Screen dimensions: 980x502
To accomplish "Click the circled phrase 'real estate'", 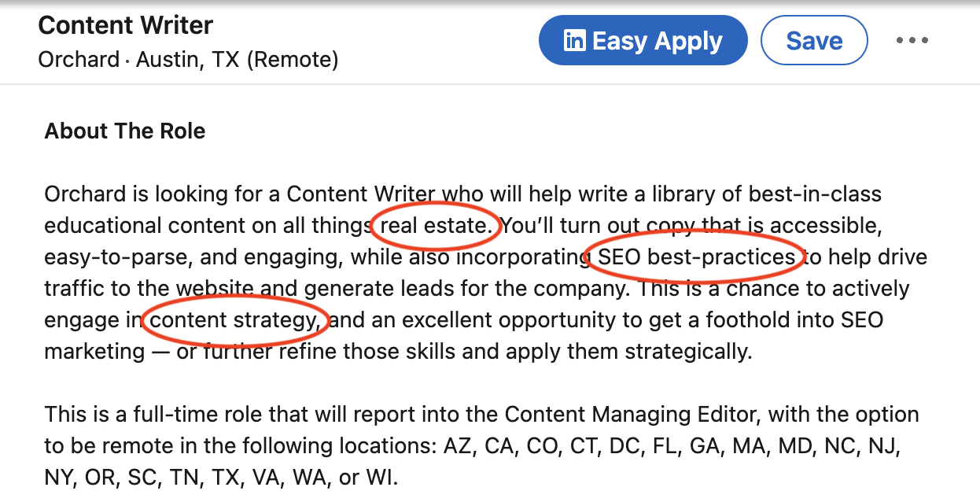I will [435, 225].
